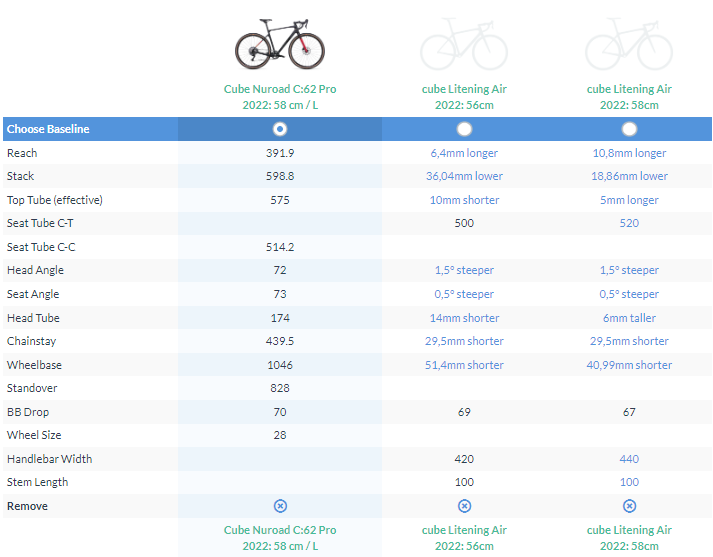Open bottom Cube Nuroad C:62 Pro 2022 link
Image resolution: width=713 pixels, height=557 pixels.
tap(280, 538)
